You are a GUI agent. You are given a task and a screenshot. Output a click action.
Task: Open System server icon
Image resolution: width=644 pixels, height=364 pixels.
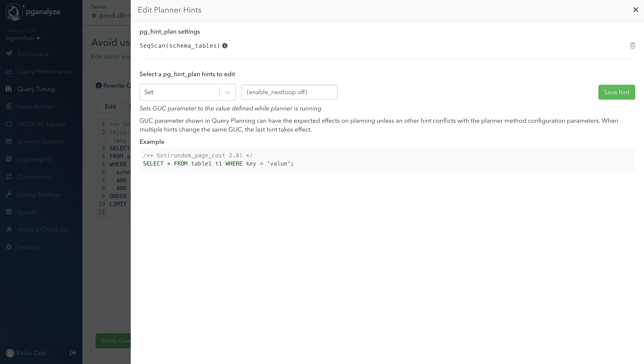pyautogui.click(x=9, y=212)
